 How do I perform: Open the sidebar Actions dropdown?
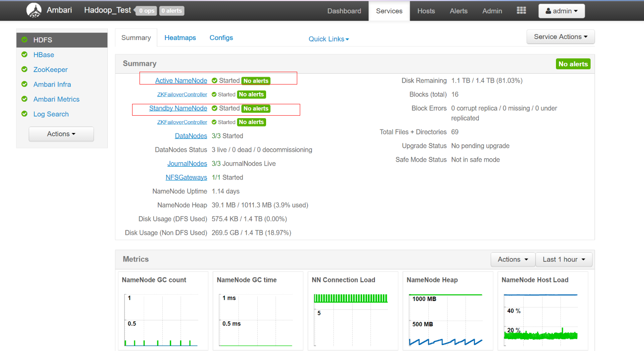61,134
